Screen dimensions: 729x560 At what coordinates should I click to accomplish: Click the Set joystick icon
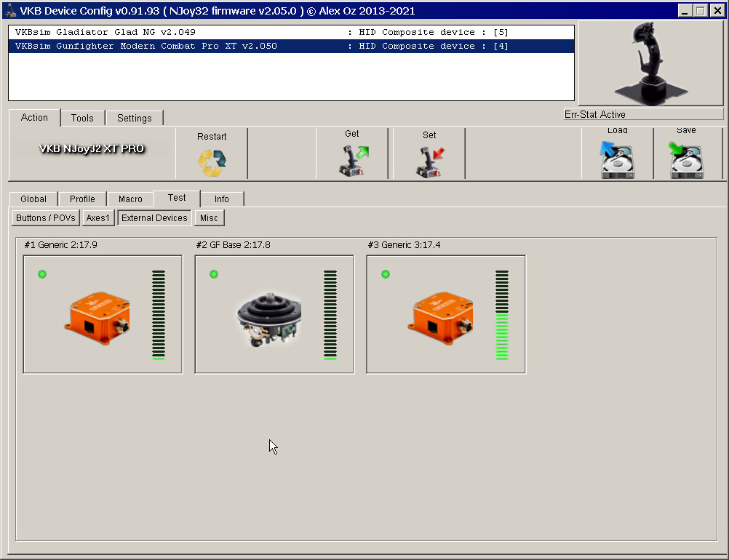(x=430, y=161)
